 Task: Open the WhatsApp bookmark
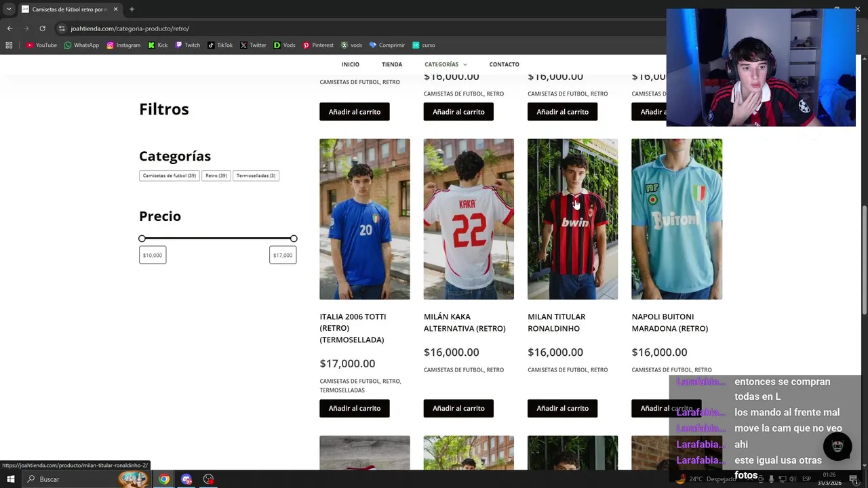(x=81, y=45)
